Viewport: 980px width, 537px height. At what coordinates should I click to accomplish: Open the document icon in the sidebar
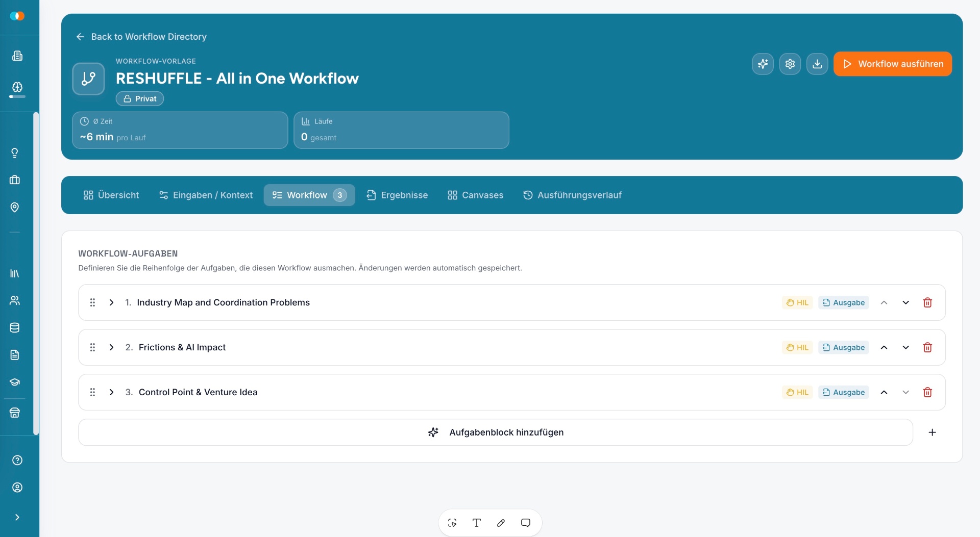coord(15,355)
